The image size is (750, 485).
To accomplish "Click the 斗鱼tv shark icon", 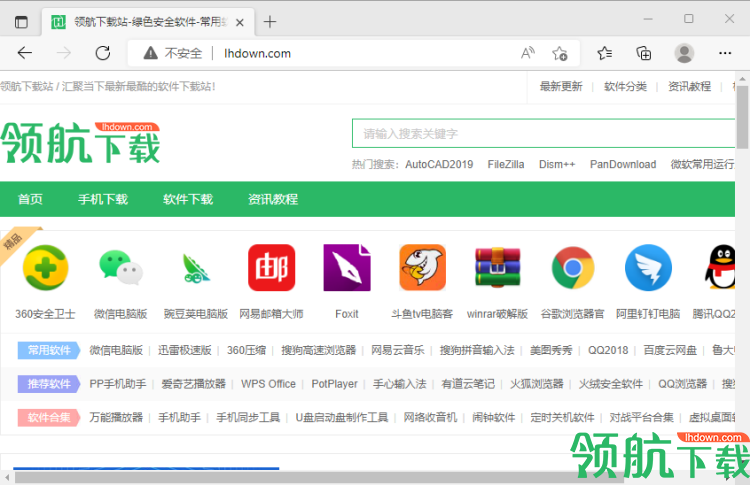I will [x=422, y=267].
